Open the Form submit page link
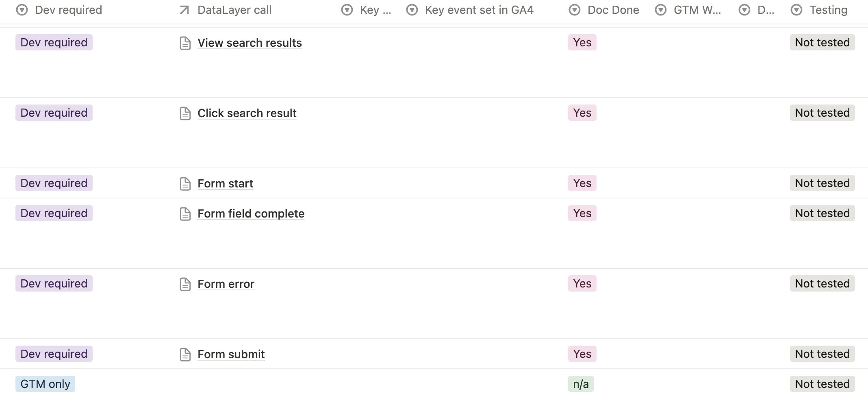 [231, 355]
